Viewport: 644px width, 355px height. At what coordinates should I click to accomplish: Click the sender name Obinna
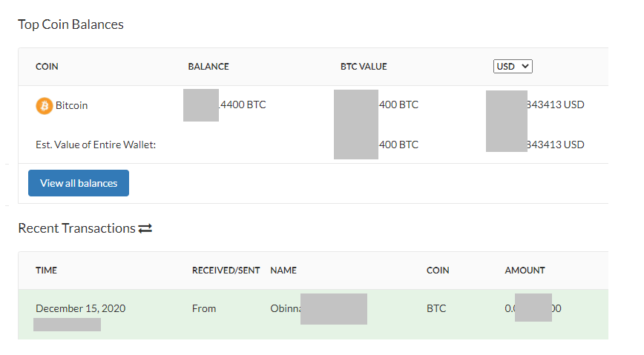(285, 308)
